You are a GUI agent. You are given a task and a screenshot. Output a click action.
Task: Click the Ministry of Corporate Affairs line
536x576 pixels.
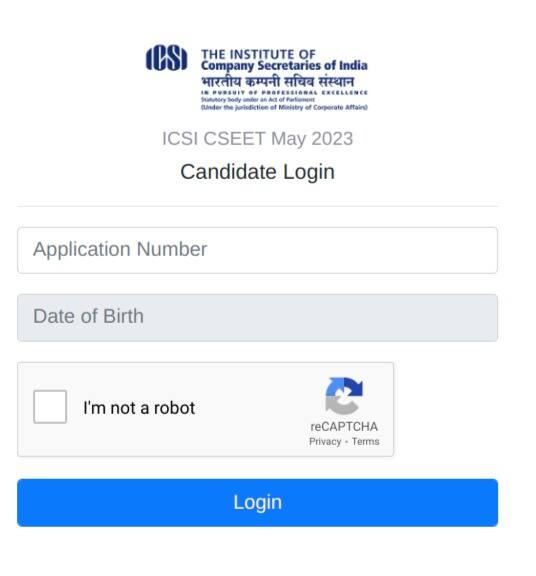click(x=284, y=107)
